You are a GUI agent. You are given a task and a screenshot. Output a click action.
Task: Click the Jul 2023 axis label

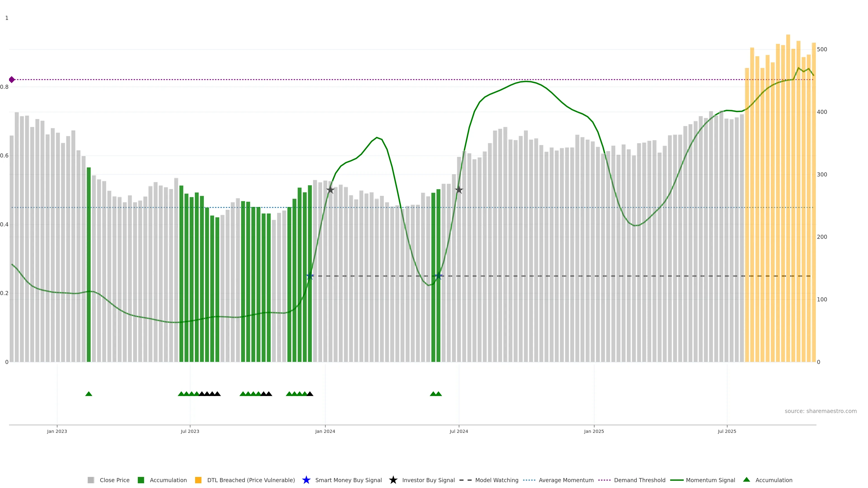pyautogui.click(x=190, y=432)
